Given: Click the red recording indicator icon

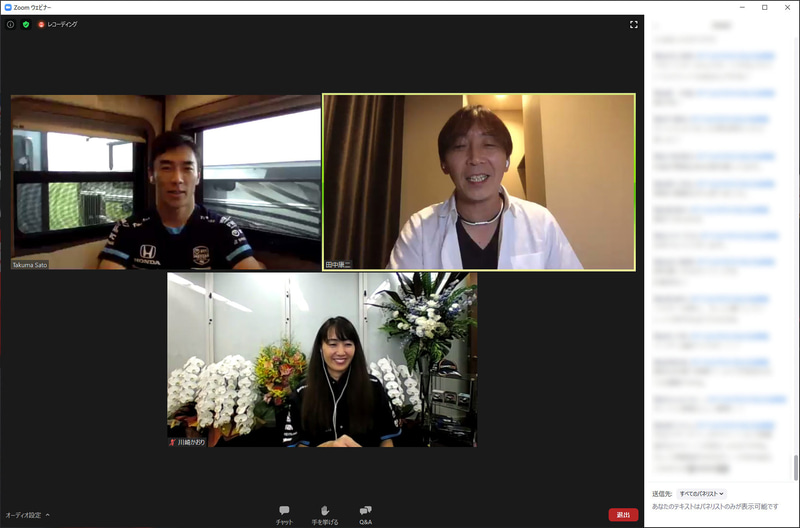Looking at the screenshot, I should pos(41,24).
